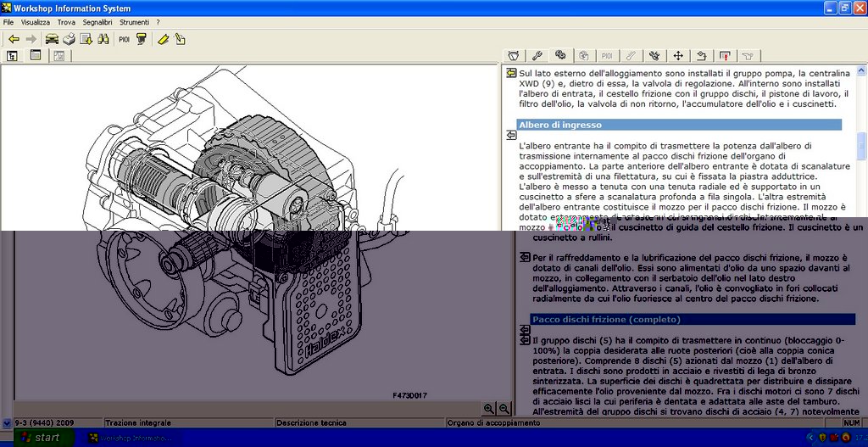The width and height of the screenshot is (868, 447).
Task: Click link arrow beside 'Per il raffreddamento'
Action: click(525, 258)
